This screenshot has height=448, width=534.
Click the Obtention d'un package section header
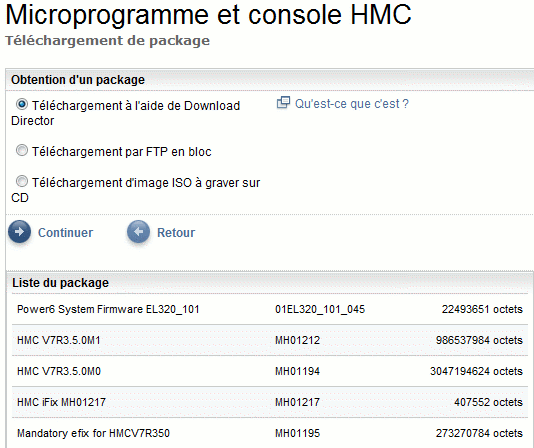(78, 80)
